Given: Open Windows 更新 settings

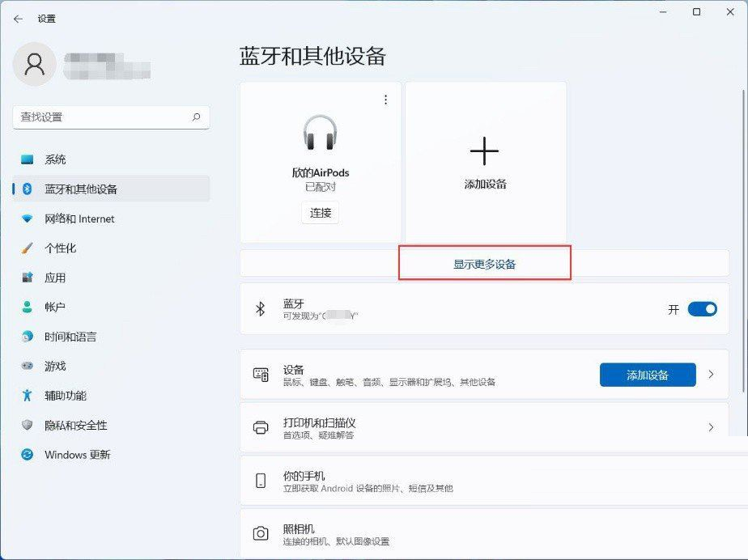Looking at the screenshot, I should coord(111,454).
